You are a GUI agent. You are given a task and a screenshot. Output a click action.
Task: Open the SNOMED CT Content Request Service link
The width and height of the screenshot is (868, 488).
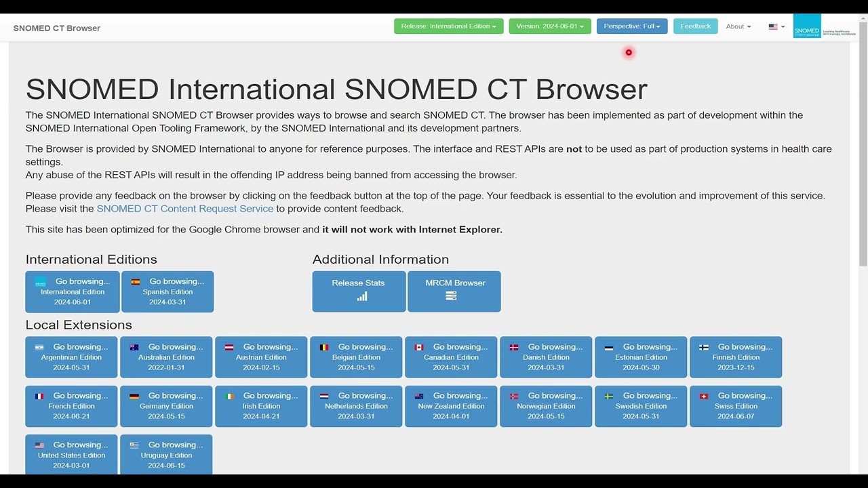tap(185, 209)
